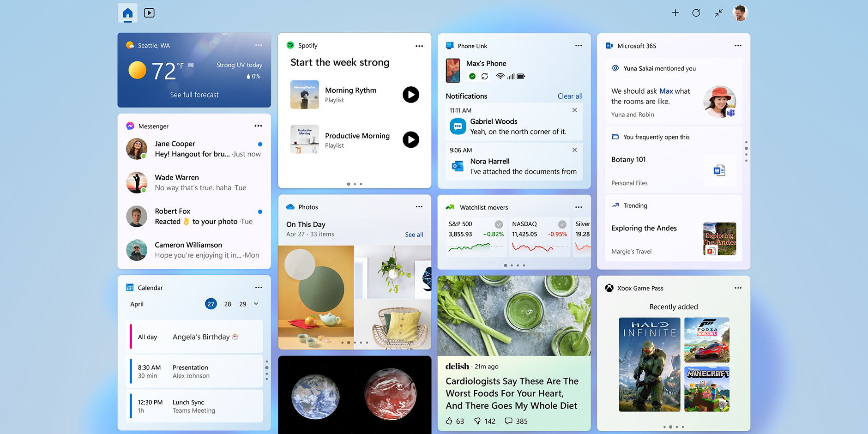Expand the calendar date chevron

[256, 304]
